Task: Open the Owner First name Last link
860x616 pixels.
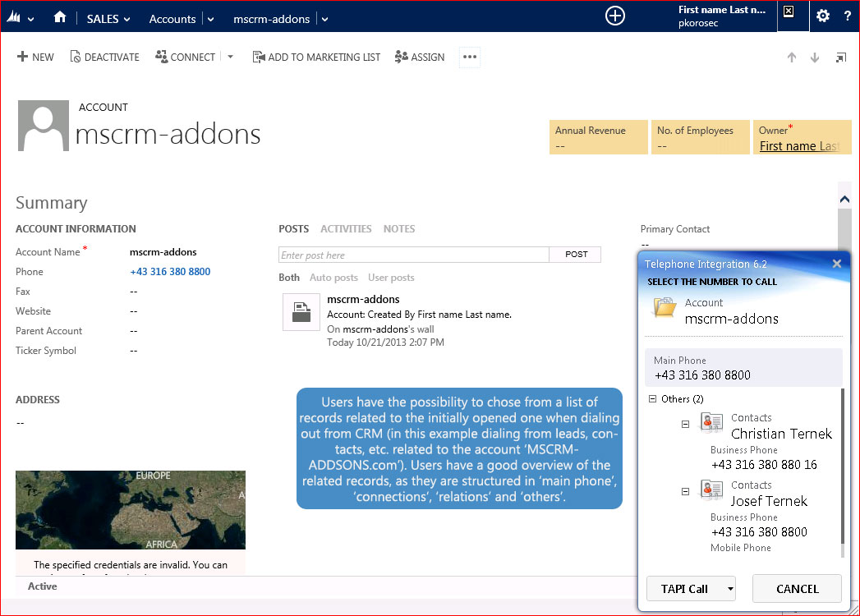Action: (799, 146)
